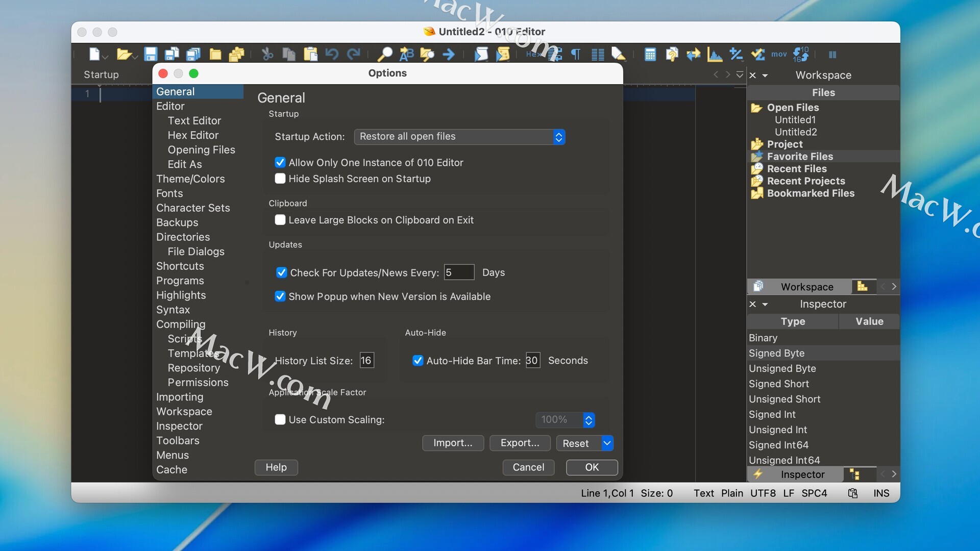Select Backups in options list
This screenshot has height=551, width=980.
pos(177,222)
